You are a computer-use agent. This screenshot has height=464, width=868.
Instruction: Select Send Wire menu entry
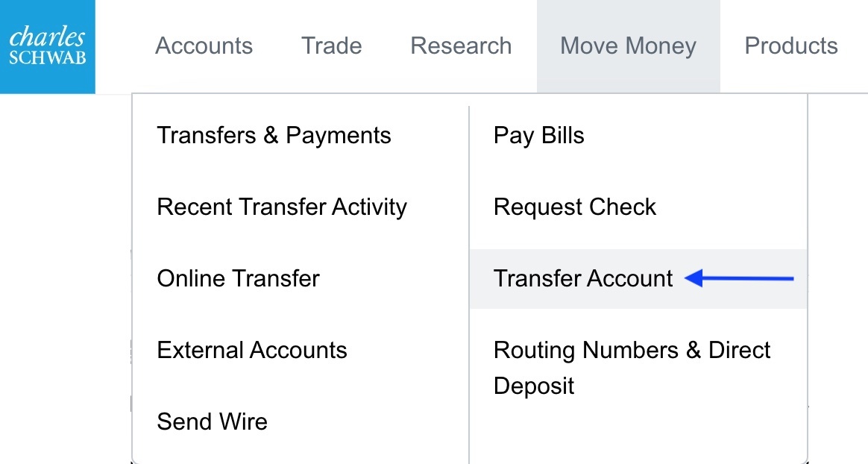click(x=212, y=422)
